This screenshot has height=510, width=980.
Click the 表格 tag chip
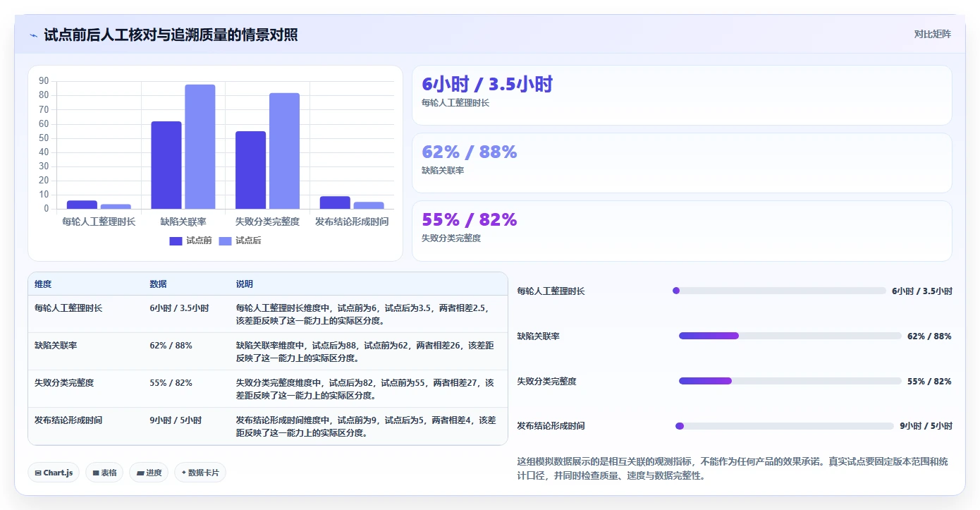pos(104,473)
